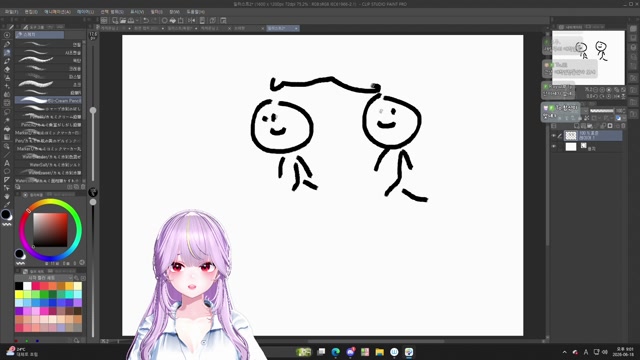Click the Open file icon in command bar

pyautogui.click(x=123, y=20)
